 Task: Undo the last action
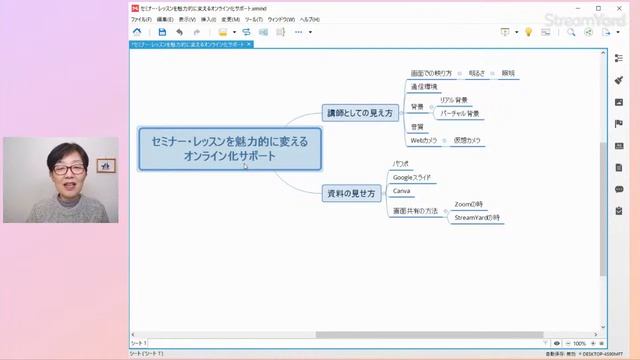coord(180,32)
